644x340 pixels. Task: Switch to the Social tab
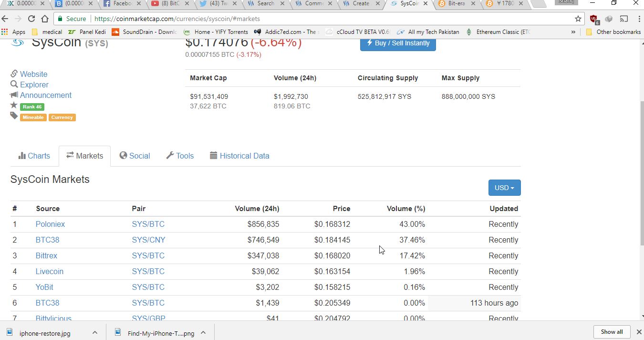click(x=135, y=156)
